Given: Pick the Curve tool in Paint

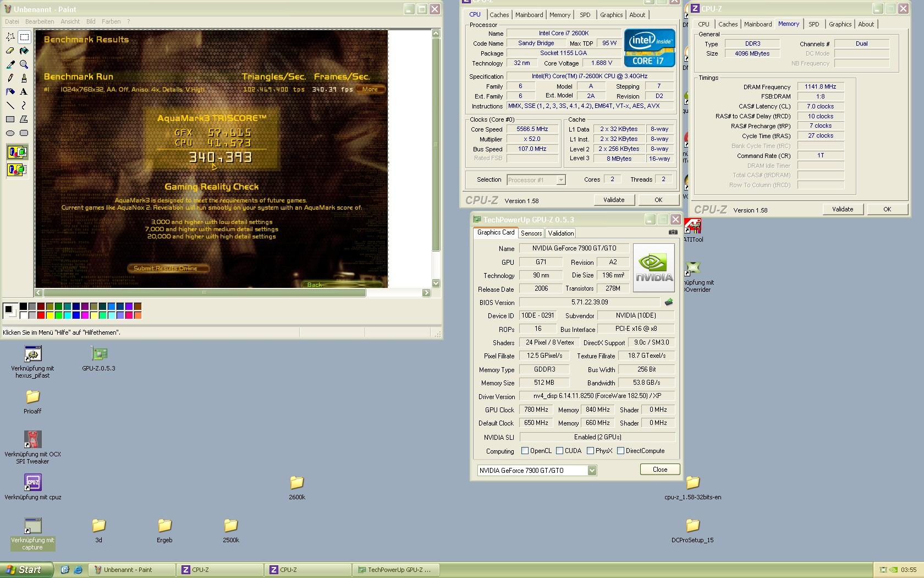Looking at the screenshot, I should click(24, 105).
